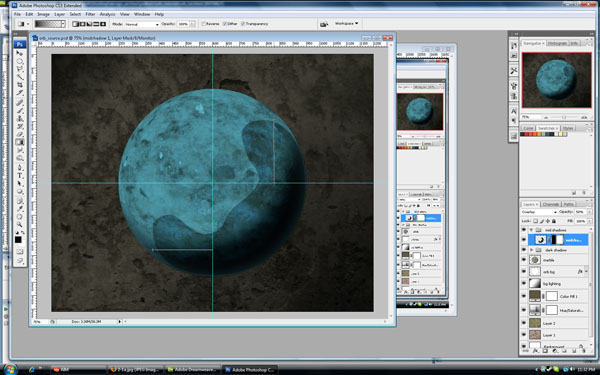Image resolution: width=600 pixels, height=375 pixels.
Task: Select the Pen tool
Action: pos(19,168)
